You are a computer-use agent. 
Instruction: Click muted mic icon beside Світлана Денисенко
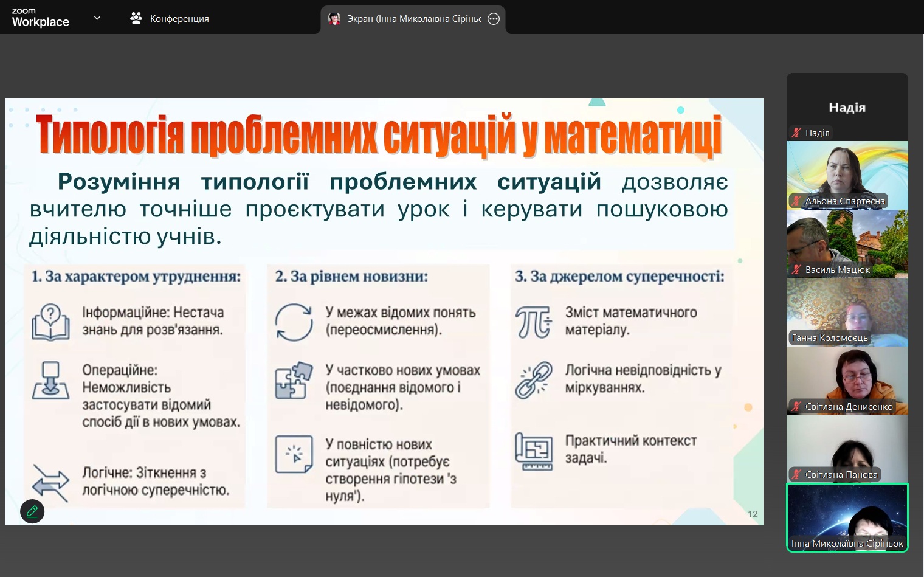(x=796, y=406)
